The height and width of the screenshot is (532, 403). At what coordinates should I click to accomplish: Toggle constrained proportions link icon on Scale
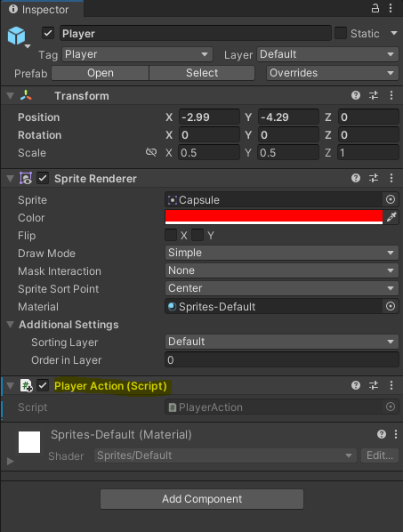point(151,152)
